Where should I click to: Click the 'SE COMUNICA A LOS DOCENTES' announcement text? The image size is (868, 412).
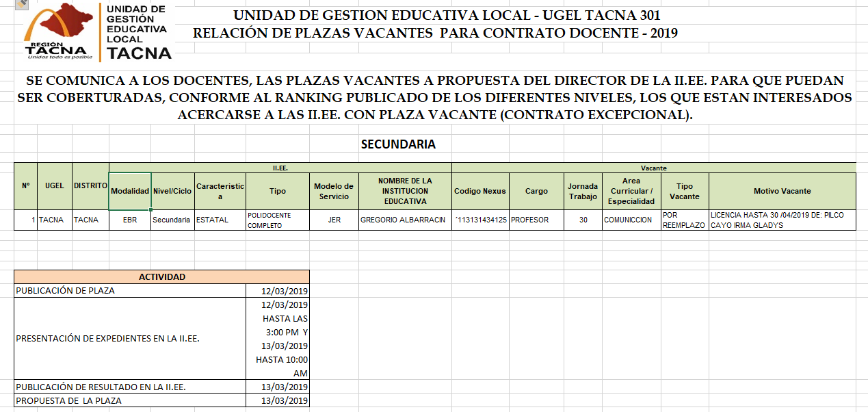pyautogui.click(x=435, y=98)
